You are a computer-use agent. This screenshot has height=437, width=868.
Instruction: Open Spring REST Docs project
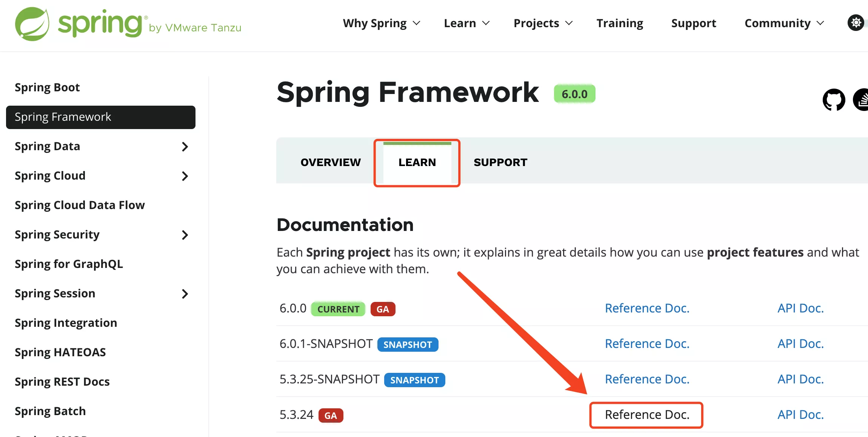click(x=62, y=382)
